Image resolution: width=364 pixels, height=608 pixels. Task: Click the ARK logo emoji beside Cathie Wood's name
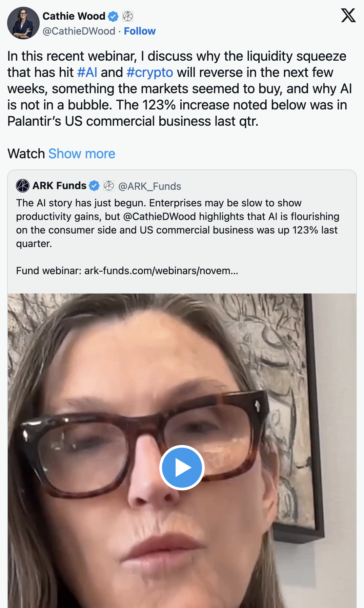coord(127,16)
